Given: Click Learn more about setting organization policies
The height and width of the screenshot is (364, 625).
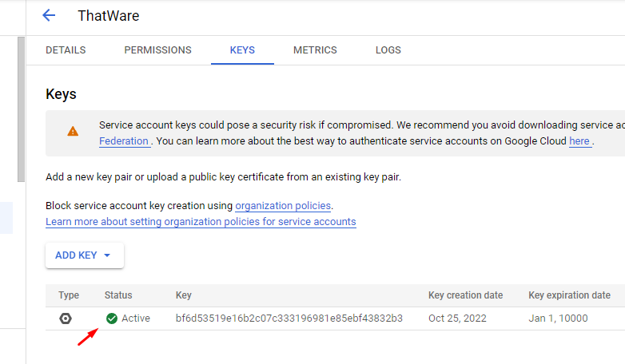Looking at the screenshot, I should tap(201, 221).
